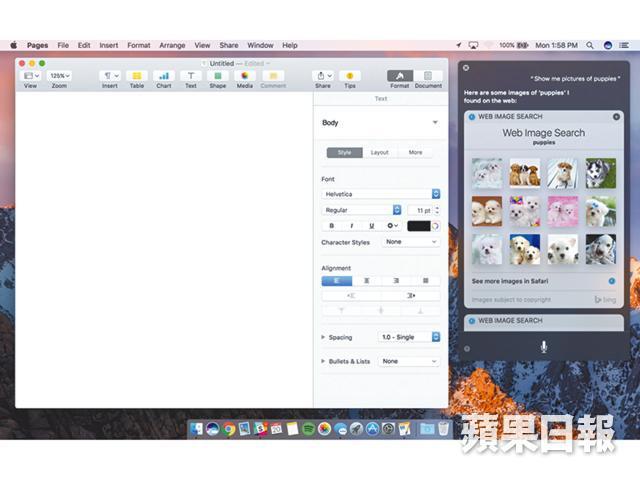Click the Siri microphone icon
Screen dimensions: 640x480
[x=544, y=347]
